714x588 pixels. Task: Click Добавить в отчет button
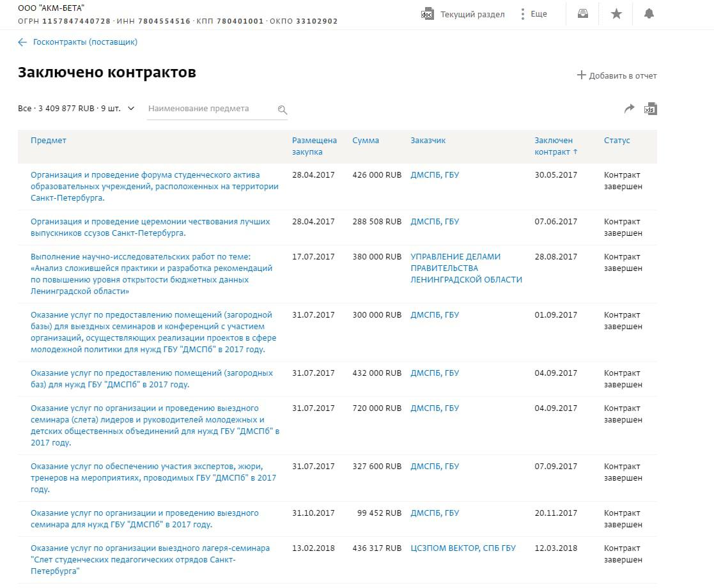point(617,75)
